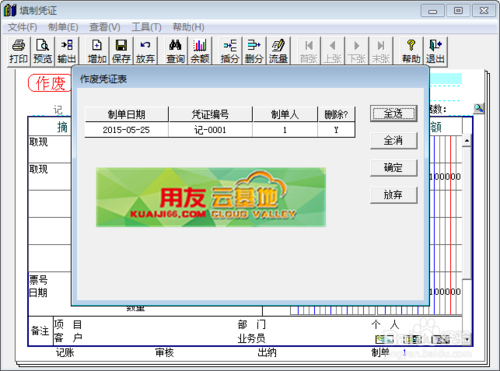This screenshot has height=371, width=500.
Task: Click 增加 to add a voucher
Action: click(x=97, y=51)
